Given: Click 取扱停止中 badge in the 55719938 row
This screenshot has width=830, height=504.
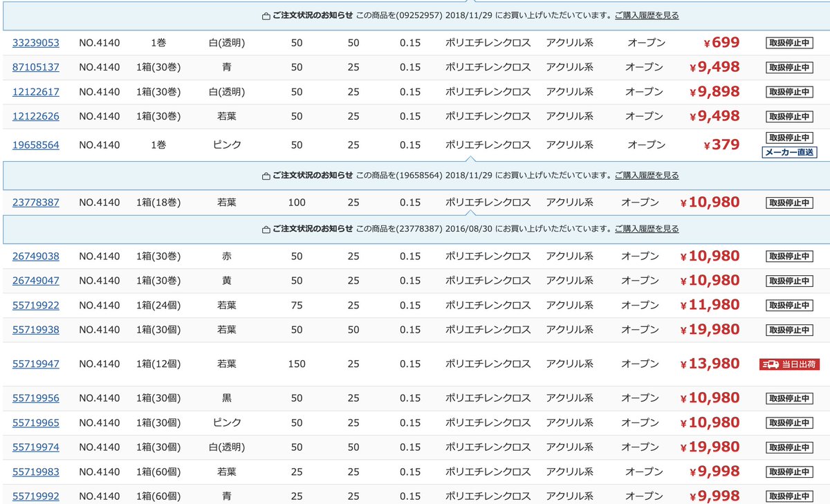Looking at the screenshot, I should point(789,330).
